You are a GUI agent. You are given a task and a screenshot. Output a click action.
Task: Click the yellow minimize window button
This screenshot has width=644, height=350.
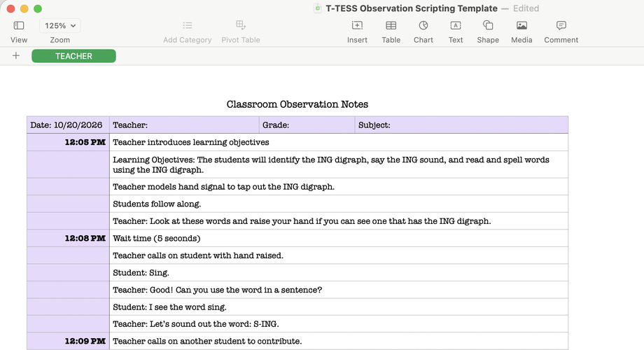pyautogui.click(x=24, y=8)
